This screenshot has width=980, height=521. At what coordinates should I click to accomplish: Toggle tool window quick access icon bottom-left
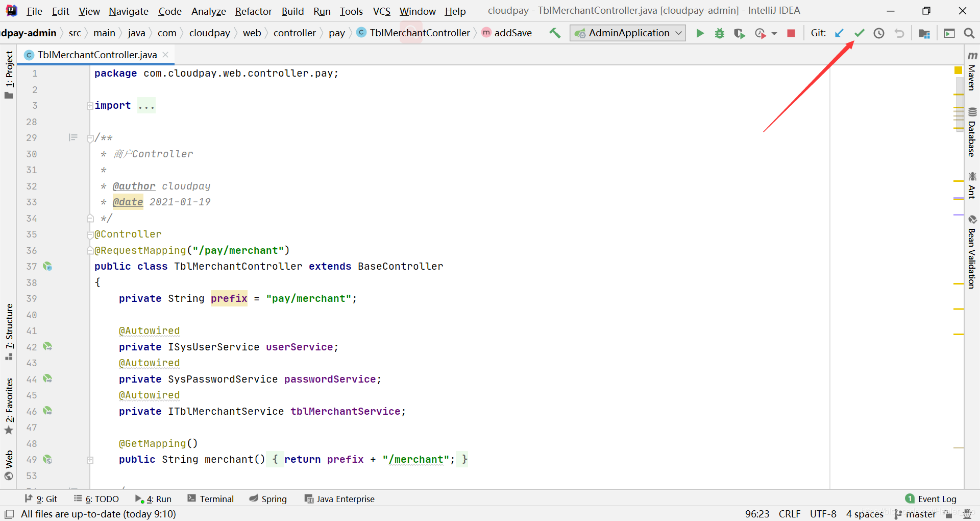9,514
